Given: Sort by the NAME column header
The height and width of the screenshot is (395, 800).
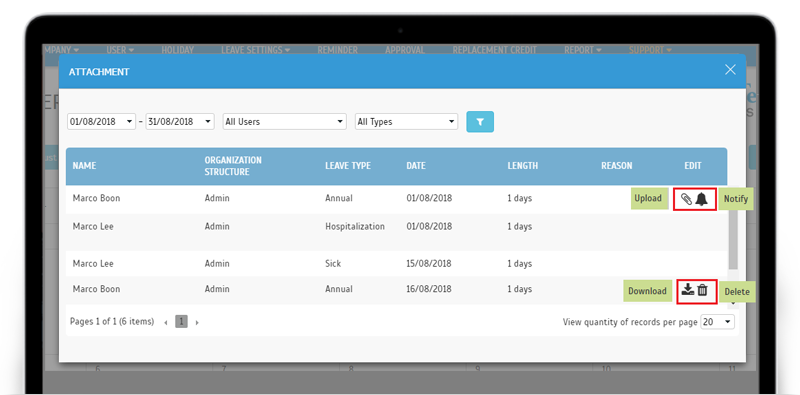Looking at the screenshot, I should click(84, 166).
